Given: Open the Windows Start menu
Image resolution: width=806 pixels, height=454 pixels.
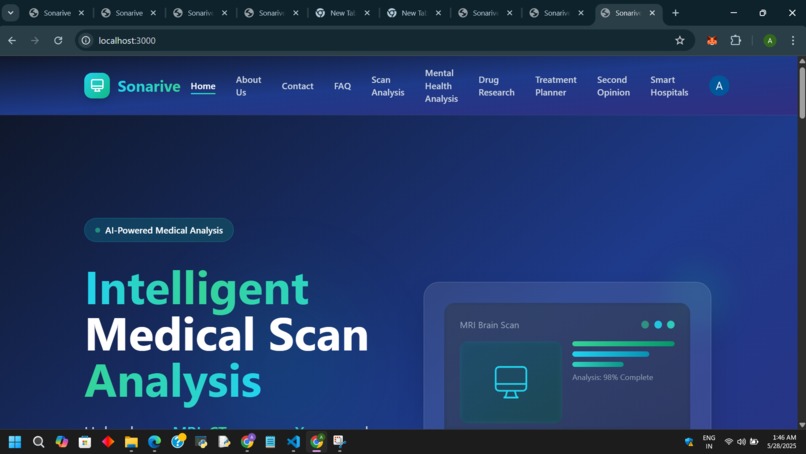Looking at the screenshot, I should pos(15,442).
